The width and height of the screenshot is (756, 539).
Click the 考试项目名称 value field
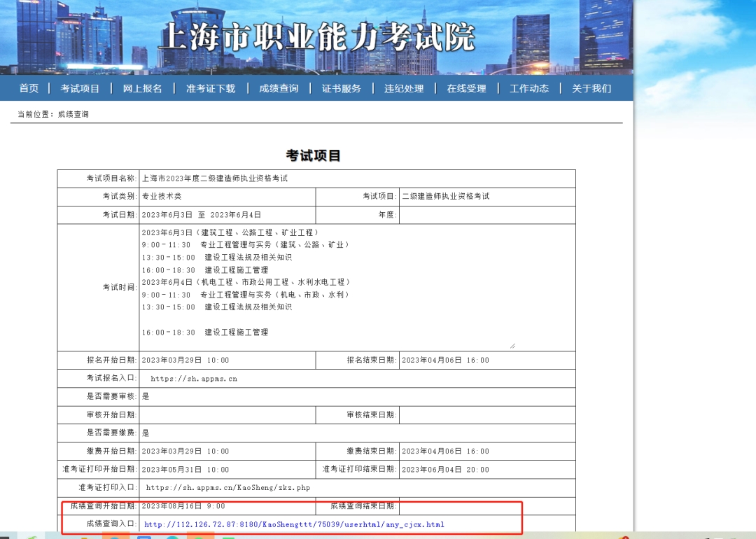click(x=357, y=178)
